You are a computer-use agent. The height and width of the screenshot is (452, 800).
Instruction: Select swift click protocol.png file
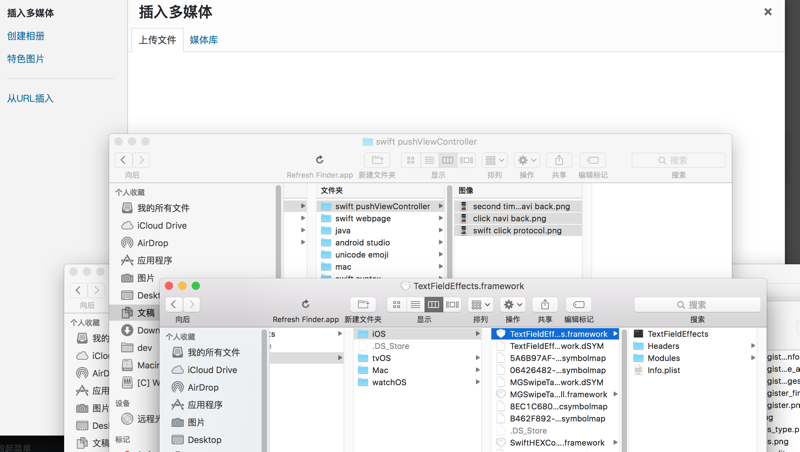pos(518,231)
